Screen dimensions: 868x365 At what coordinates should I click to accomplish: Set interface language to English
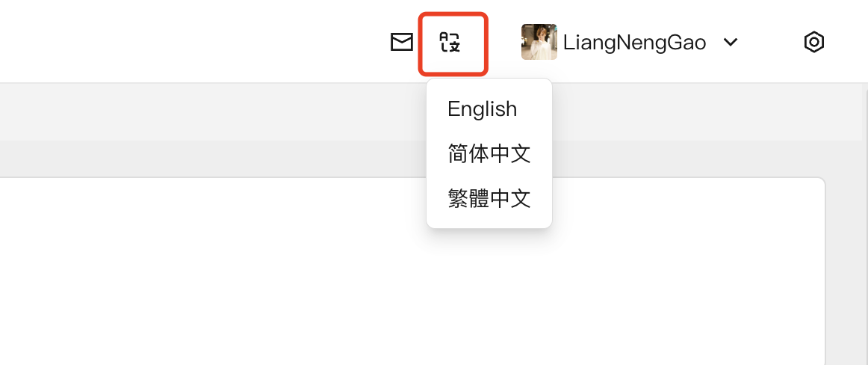(483, 109)
